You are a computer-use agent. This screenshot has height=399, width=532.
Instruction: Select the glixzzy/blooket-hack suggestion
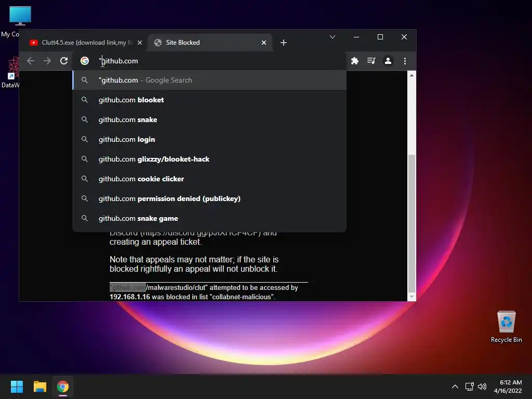coord(210,159)
